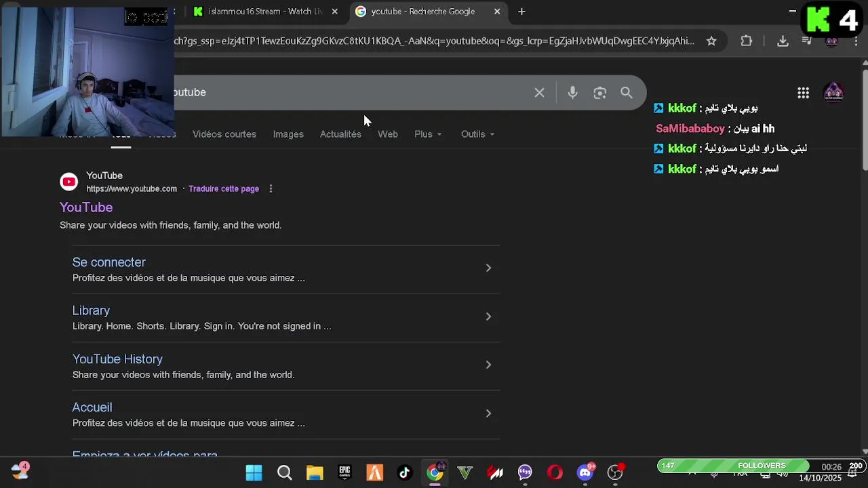868x488 pixels.
Task: Click the https://www.youtube.com URL text
Action: coord(132,189)
